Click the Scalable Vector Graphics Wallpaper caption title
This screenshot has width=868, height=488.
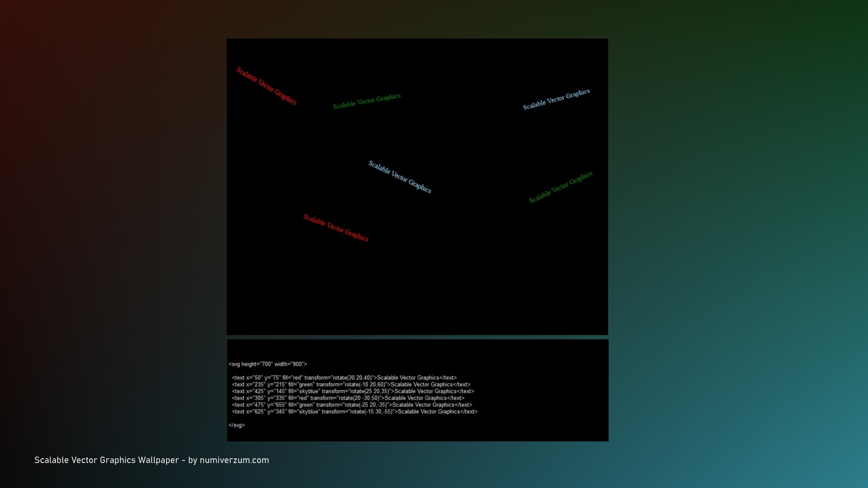(106, 460)
